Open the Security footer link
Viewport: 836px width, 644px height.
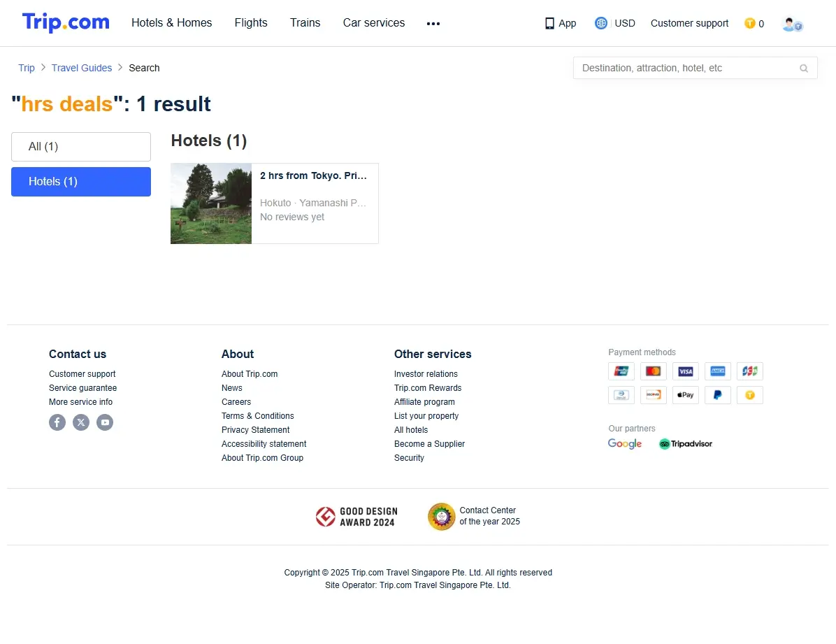click(x=409, y=458)
